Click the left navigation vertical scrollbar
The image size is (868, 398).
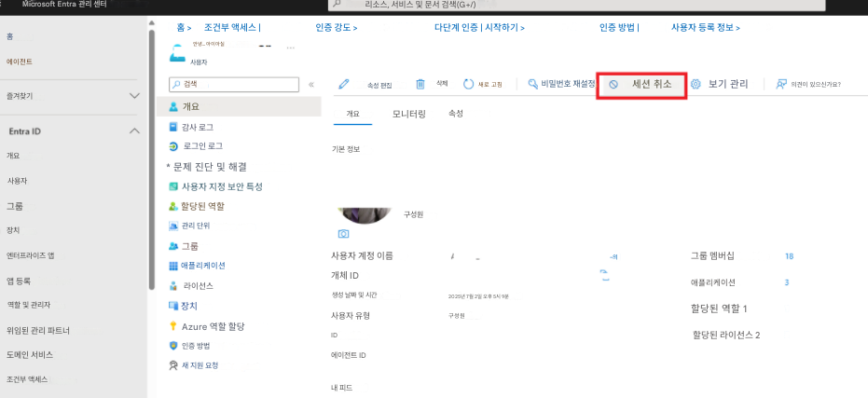pos(152,160)
